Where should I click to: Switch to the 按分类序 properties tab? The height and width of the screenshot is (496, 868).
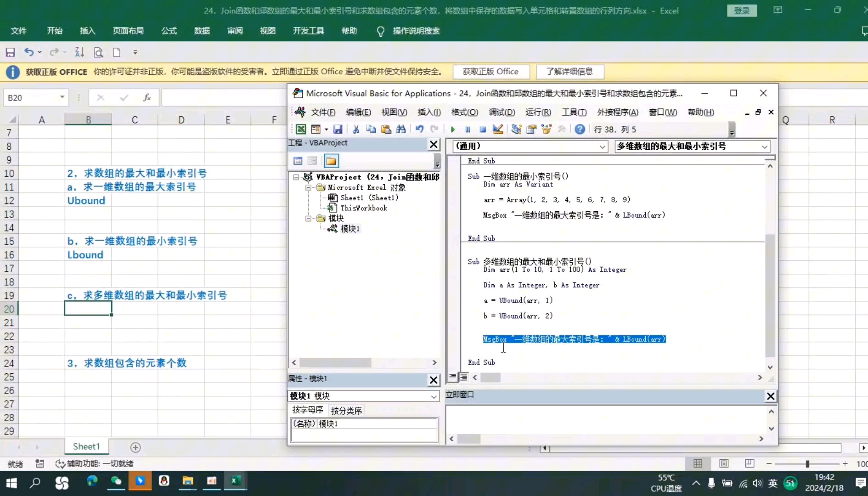(346, 410)
